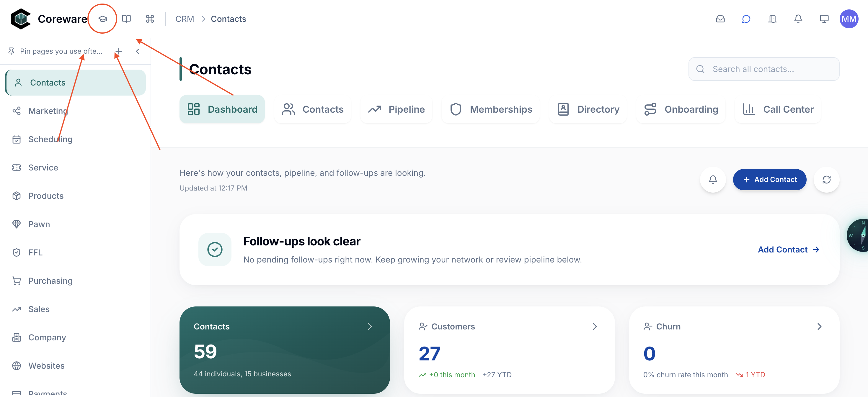Screen dimensions: 868x397
Task: Go to Sales in the sidebar
Action: pyautogui.click(x=76, y=309)
